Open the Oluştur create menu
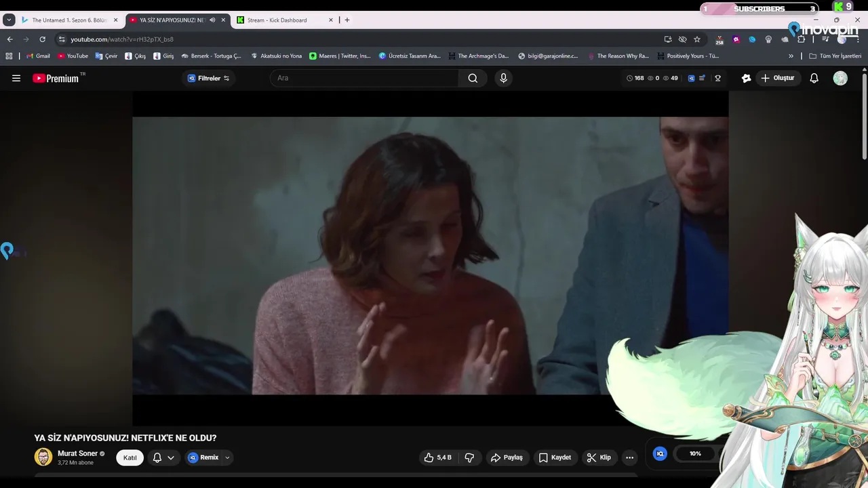The width and height of the screenshot is (868, 488). point(777,78)
